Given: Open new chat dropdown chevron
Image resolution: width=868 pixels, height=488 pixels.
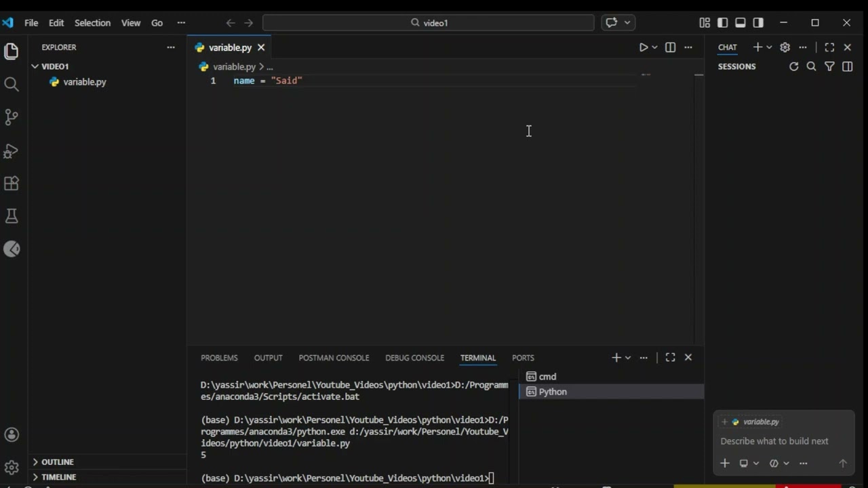Looking at the screenshot, I should [x=769, y=47].
